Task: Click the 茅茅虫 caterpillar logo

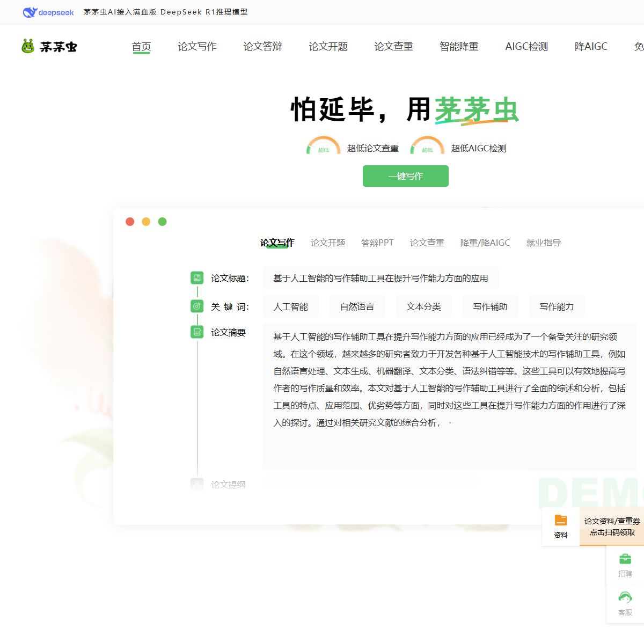Action: click(x=49, y=47)
